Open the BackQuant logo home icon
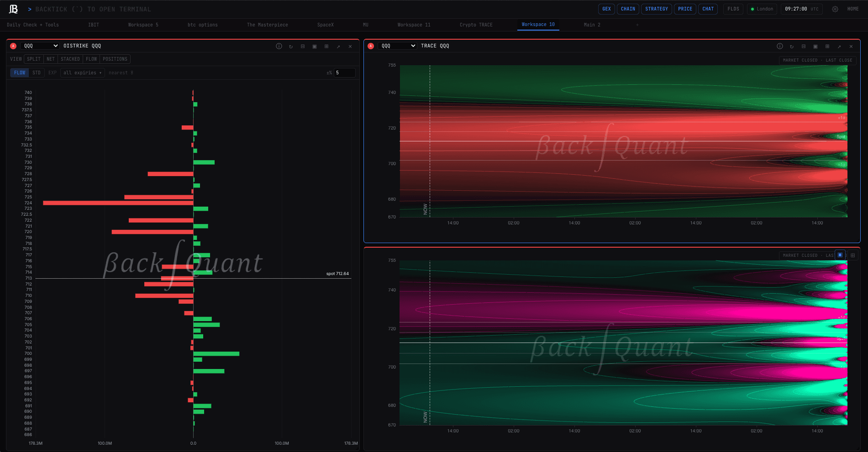The width and height of the screenshot is (868, 452). click(13, 9)
